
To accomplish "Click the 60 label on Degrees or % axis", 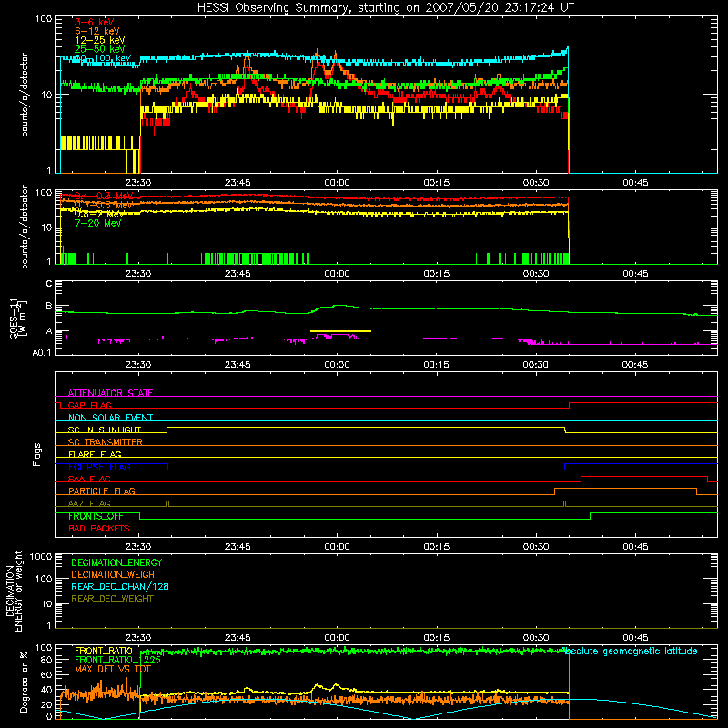I will [x=46, y=674].
